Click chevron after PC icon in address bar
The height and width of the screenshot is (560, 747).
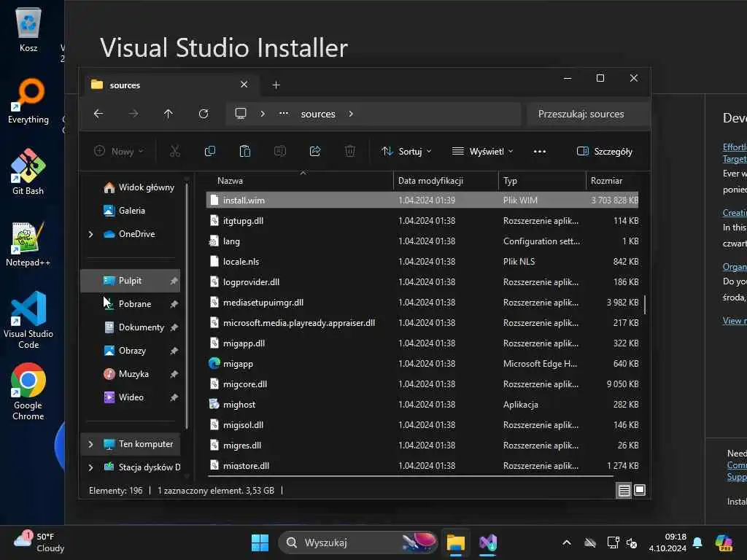point(263,114)
